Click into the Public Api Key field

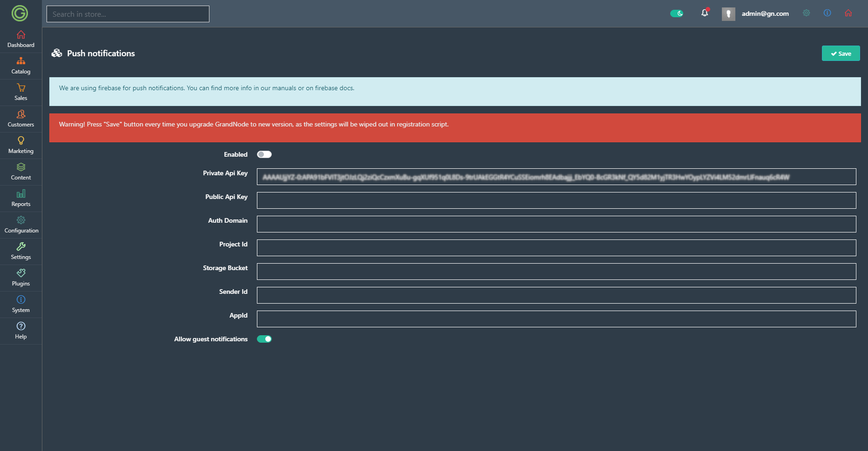coord(556,200)
